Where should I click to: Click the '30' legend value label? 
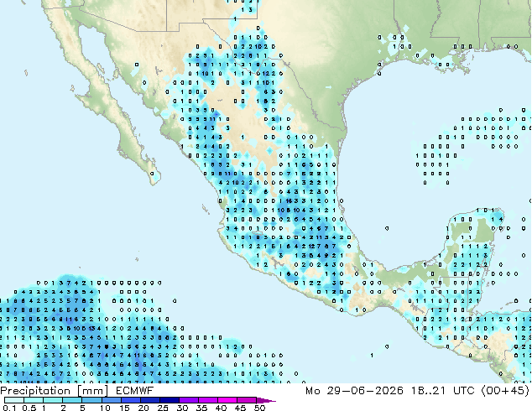(x=182, y=408)
